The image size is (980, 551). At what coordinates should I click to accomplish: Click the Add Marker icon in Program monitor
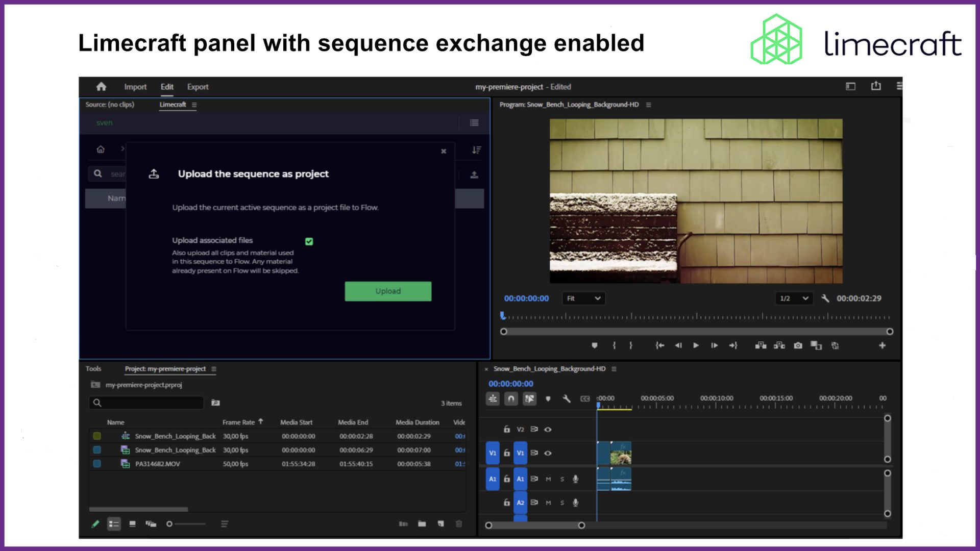coord(595,345)
